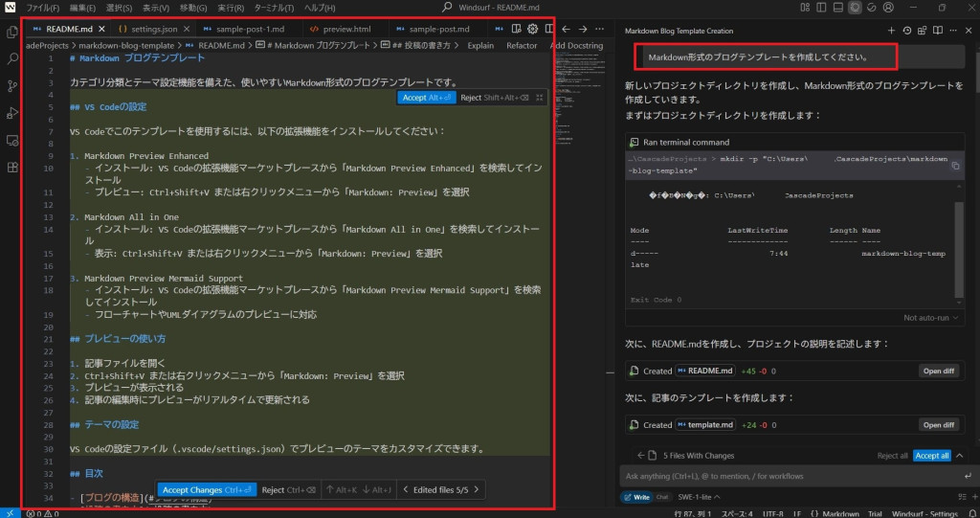Click the markdown-blog-template breadcrumb
Image resolution: width=980 pixels, height=518 pixels.
pyautogui.click(x=126, y=46)
